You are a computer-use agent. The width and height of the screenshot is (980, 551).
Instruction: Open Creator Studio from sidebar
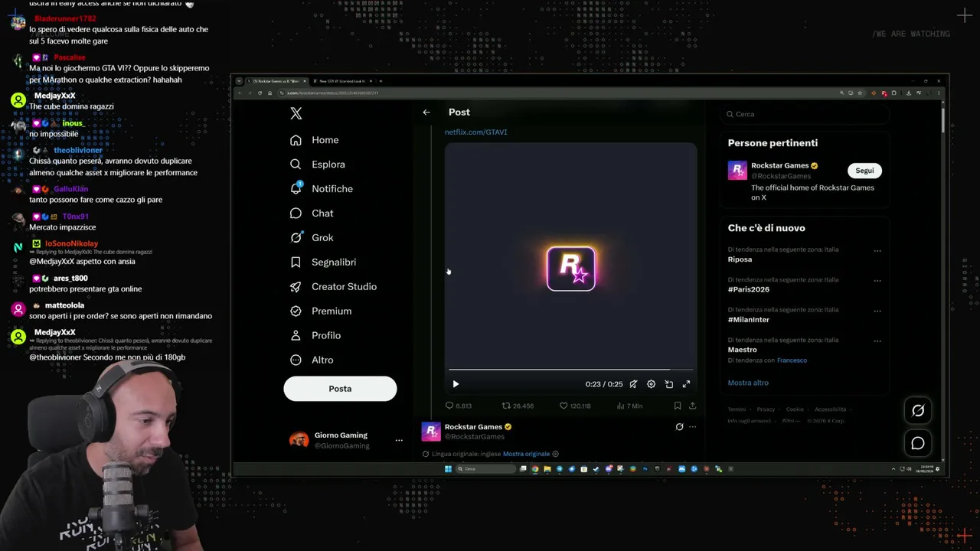(x=333, y=287)
